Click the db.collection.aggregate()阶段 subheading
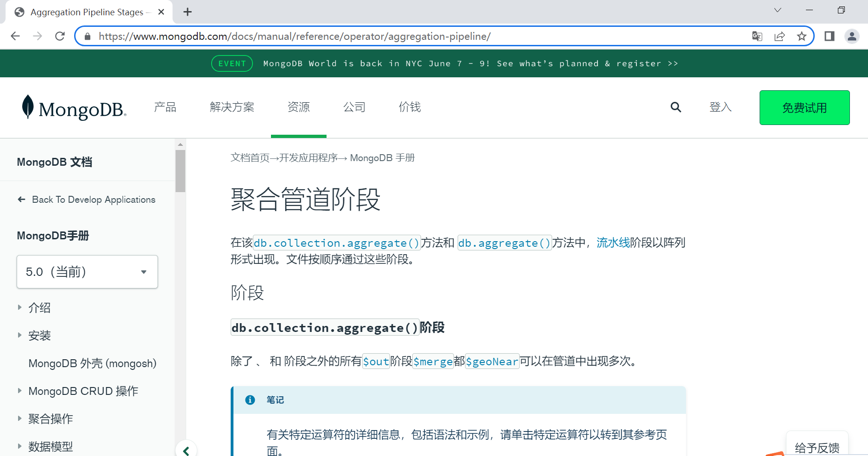Screen dimensions: 868x456 [338, 328]
